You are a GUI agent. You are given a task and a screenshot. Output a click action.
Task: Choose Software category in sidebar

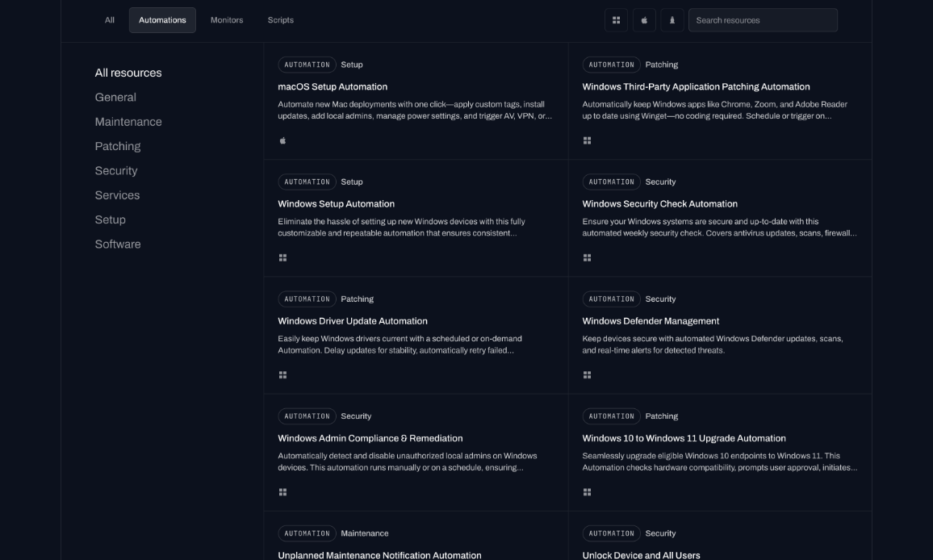tap(118, 244)
